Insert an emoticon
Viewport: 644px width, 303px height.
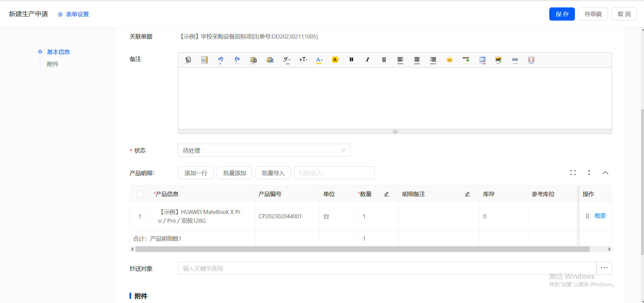(x=449, y=60)
